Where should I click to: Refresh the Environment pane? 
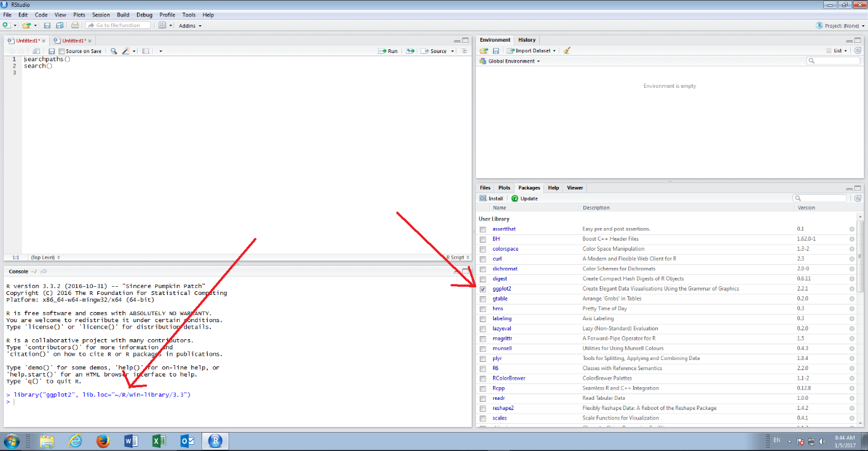click(x=857, y=51)
